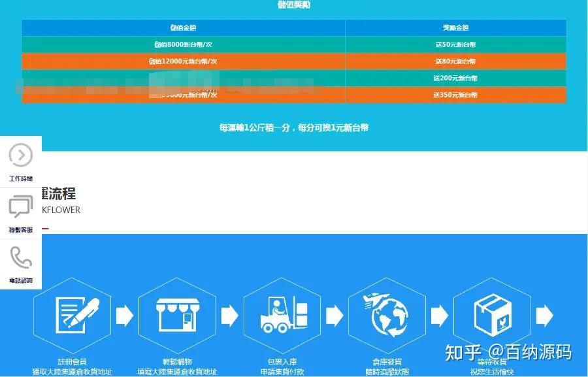Select the 儲值8000新台幣/次 cell
Screen dimensions: 588x377
tap(184, 44)
